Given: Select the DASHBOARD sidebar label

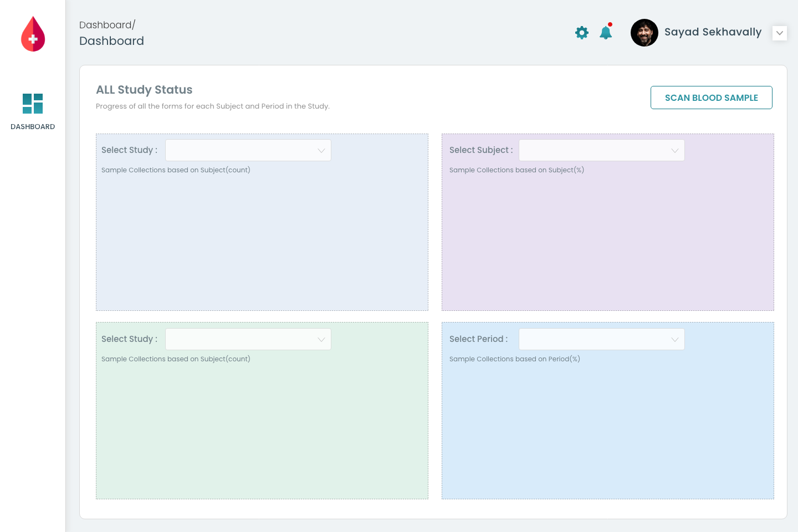Looking at the screenshot, I should click(x=33, y=127).
